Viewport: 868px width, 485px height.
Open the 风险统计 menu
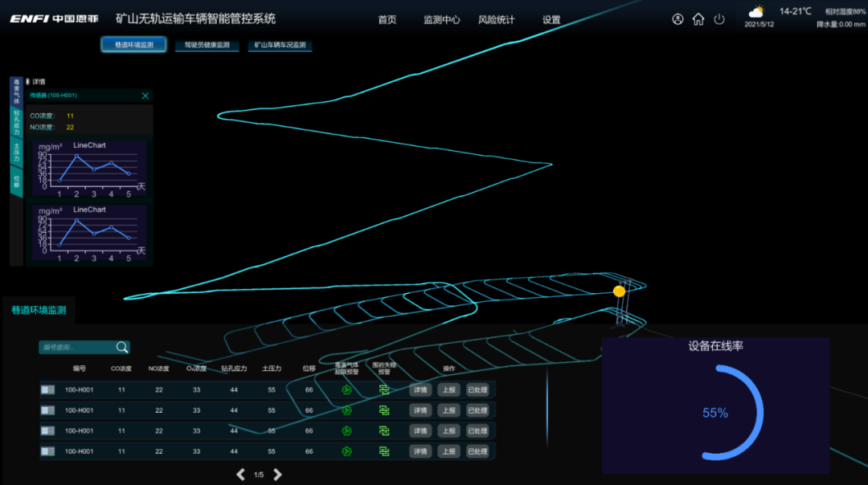[496, 20]
